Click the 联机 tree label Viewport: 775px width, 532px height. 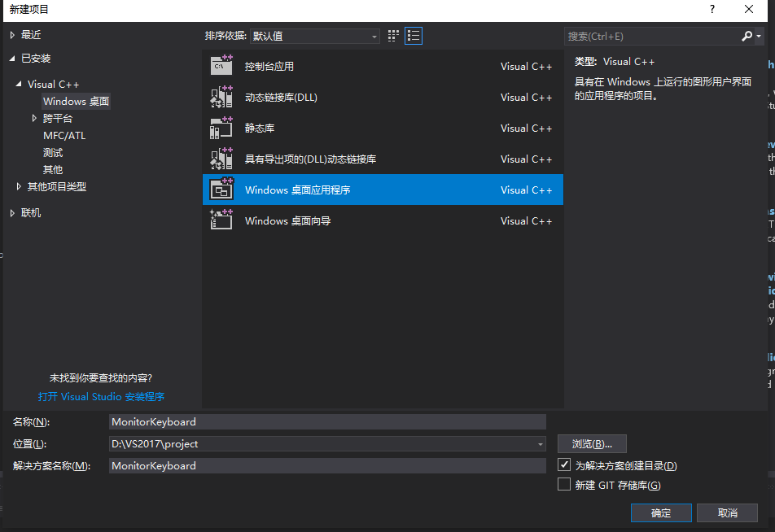click(31, 213)
